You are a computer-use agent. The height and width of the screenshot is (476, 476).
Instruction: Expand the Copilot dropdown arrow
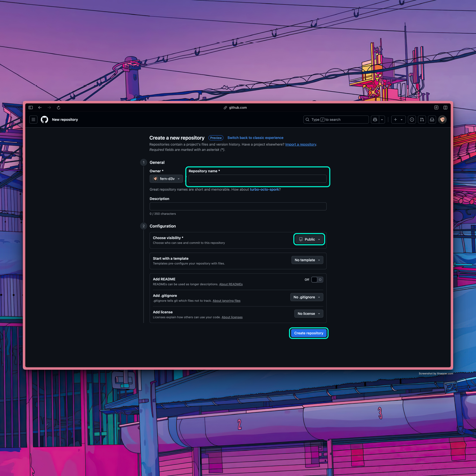382,120
